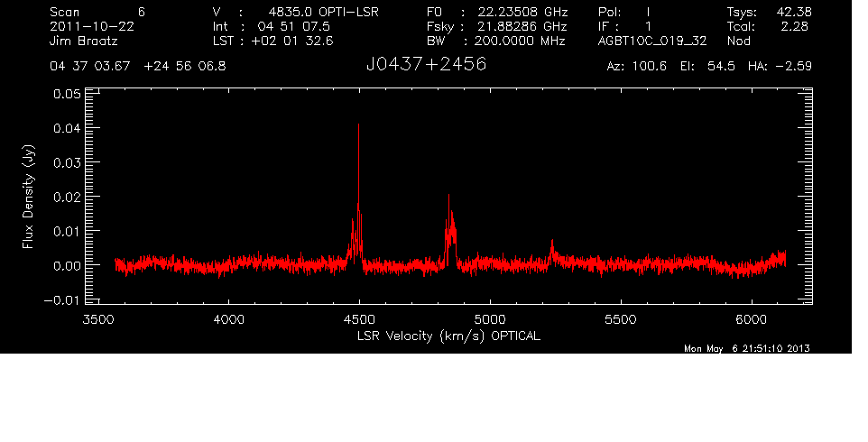Click the Tcal value 2.28

tap(796, 26)
